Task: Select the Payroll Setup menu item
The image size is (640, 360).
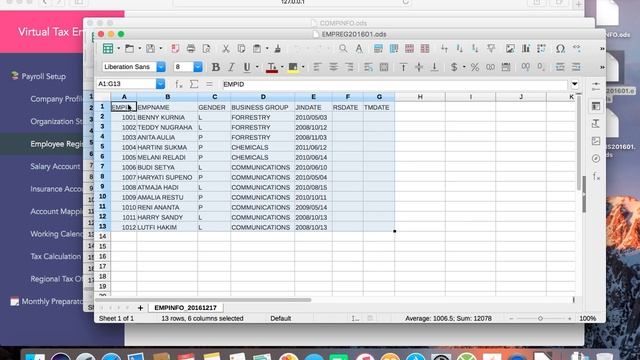Action: coord(43,76)
